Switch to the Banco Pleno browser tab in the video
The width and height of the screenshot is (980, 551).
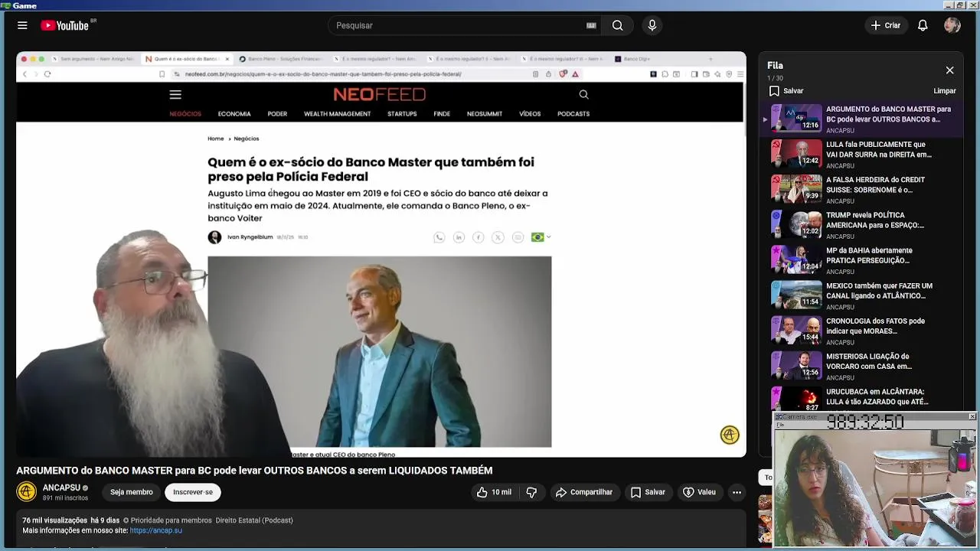(283, 59)
